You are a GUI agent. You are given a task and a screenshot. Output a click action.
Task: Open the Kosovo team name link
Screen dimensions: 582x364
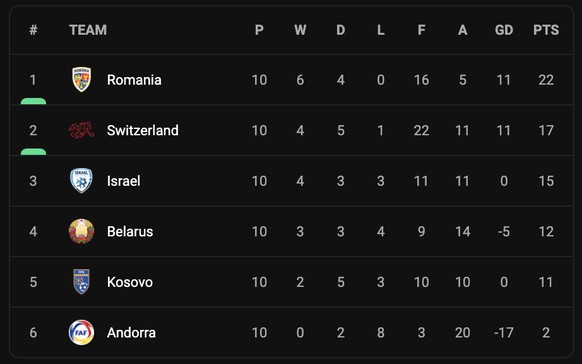point(130,282)
